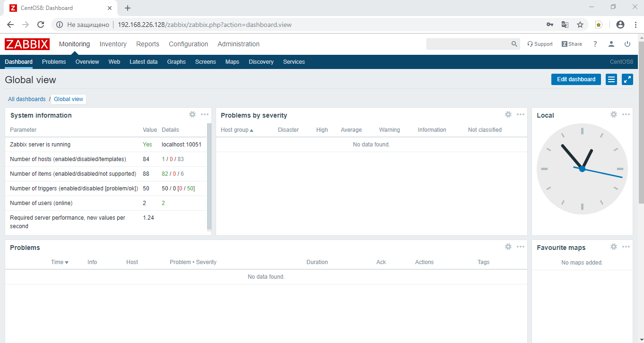
Task: Open the Reports menu
Action: (x=148, y=44)
